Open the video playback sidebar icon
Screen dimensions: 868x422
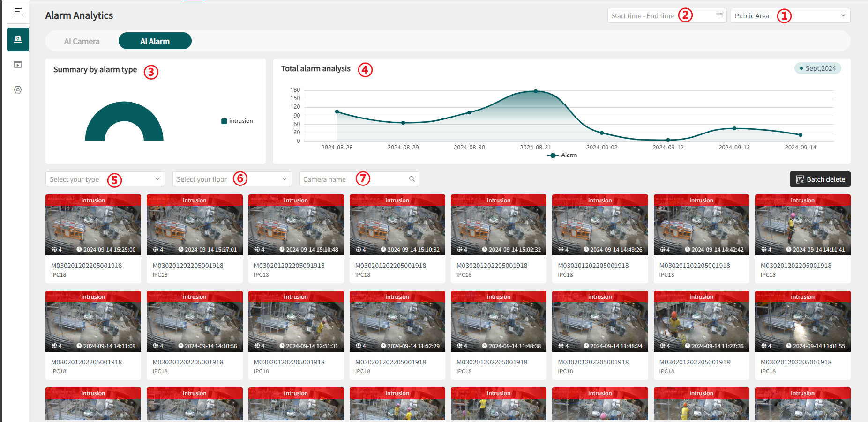(18, 65)
